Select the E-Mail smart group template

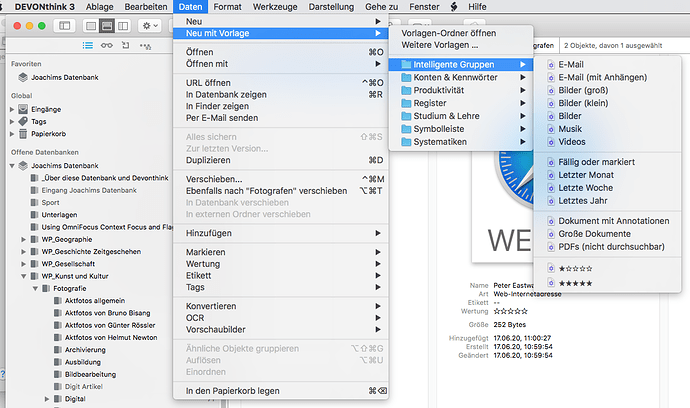pyautogui.click(x=607, y=65)
